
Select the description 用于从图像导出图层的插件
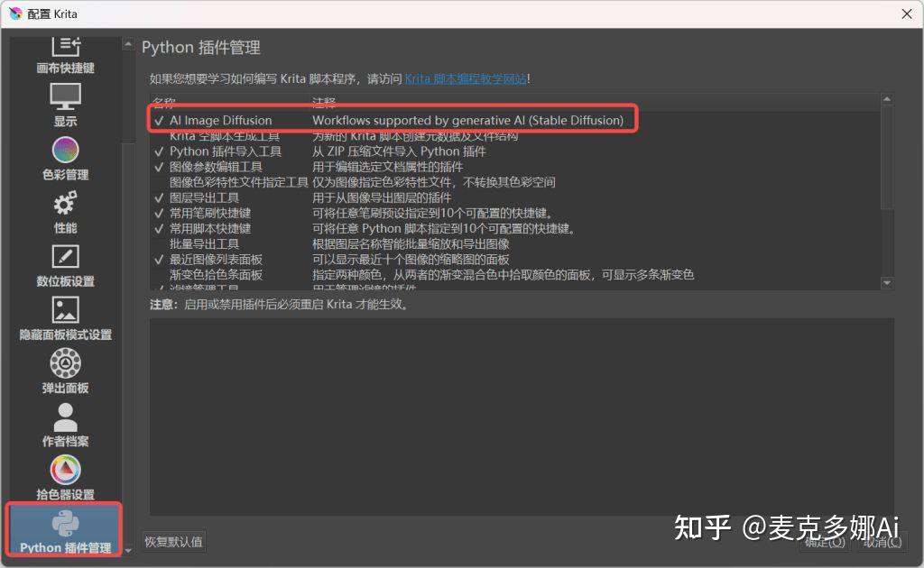(382, 197)
